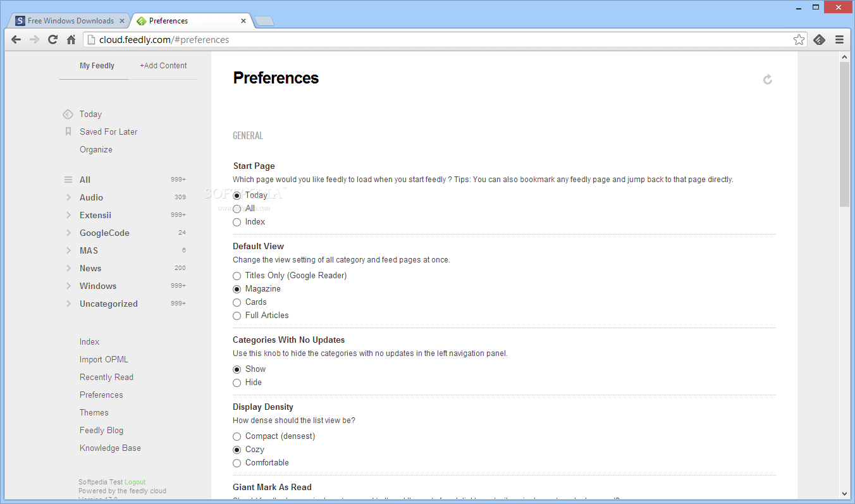Open the Uncategorized category feed

109,304
